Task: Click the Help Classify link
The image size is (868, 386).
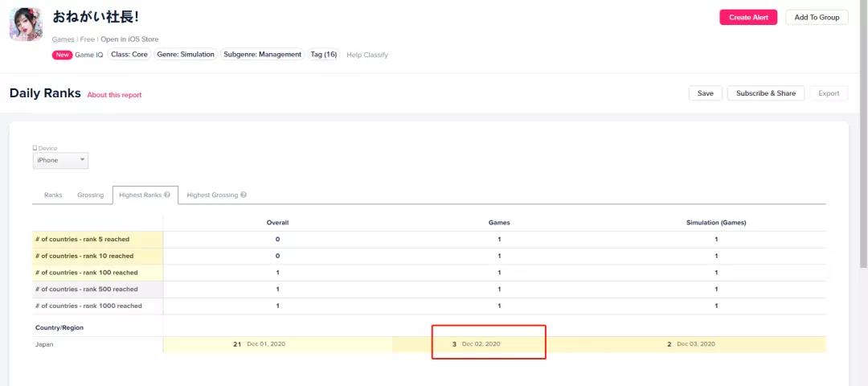Action: pos(367,55)
